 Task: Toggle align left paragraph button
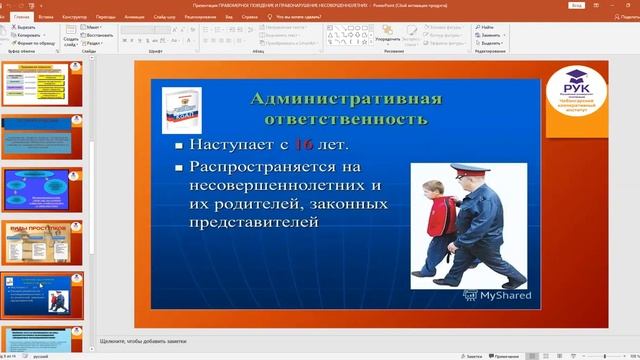click(x=206, y=41)
